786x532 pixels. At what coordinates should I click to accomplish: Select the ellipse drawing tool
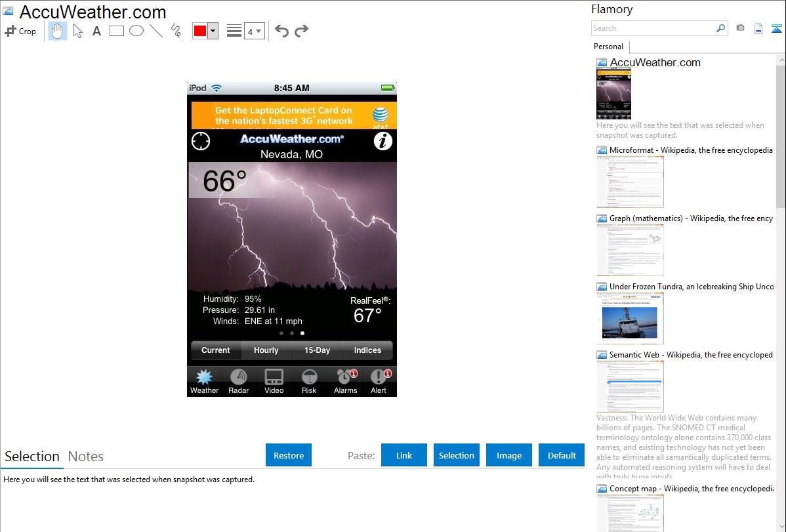click(x=136, y=31)
